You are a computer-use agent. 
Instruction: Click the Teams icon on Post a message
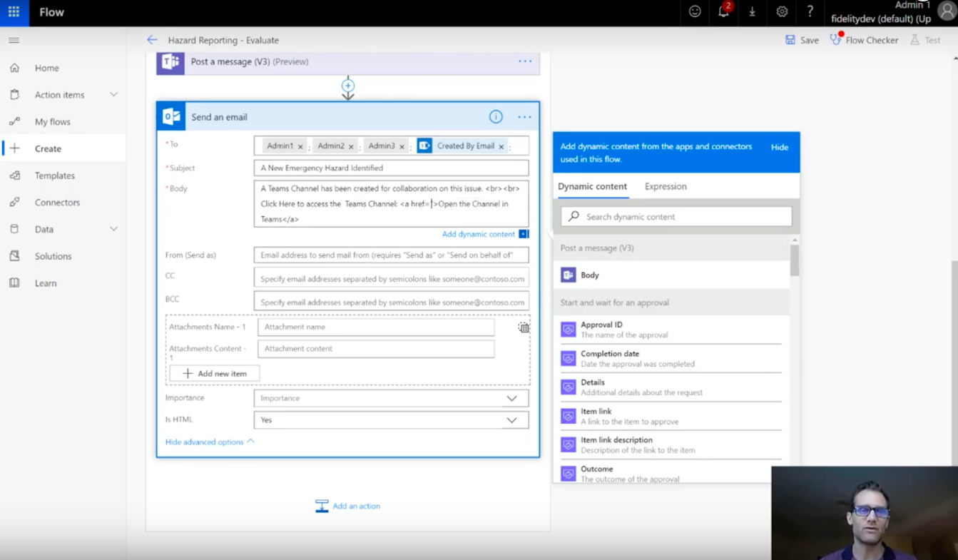pyautogui.click(x=170, y=62)
